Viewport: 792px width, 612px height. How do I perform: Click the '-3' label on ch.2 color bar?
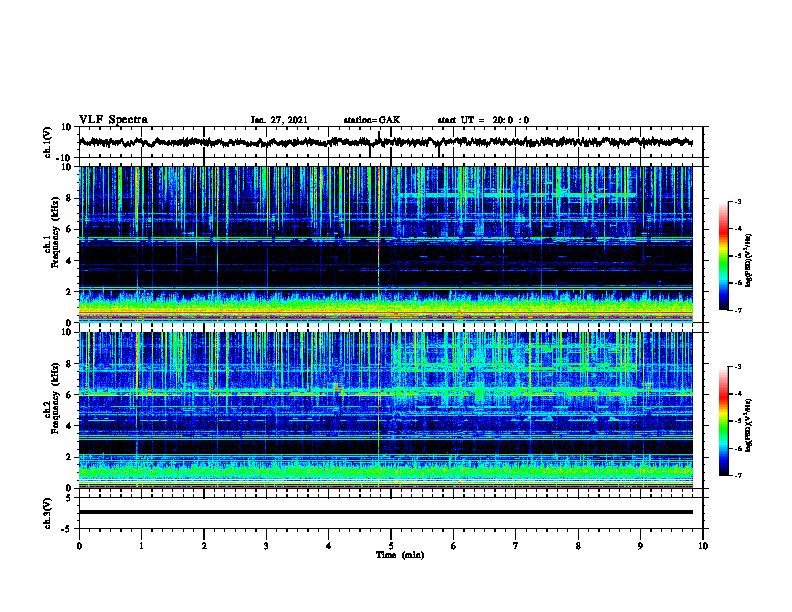click(x=737, y=367)
